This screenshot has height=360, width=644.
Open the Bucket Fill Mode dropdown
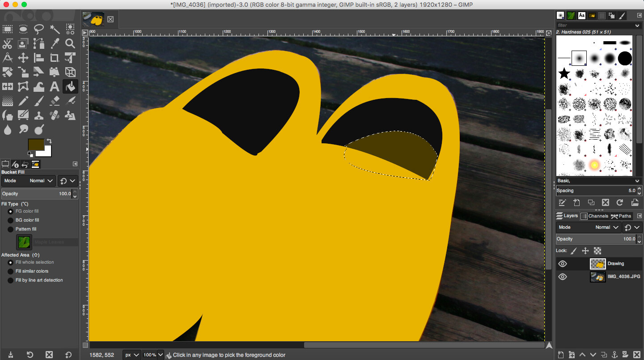pyautogui.click(x=28, y=181)
